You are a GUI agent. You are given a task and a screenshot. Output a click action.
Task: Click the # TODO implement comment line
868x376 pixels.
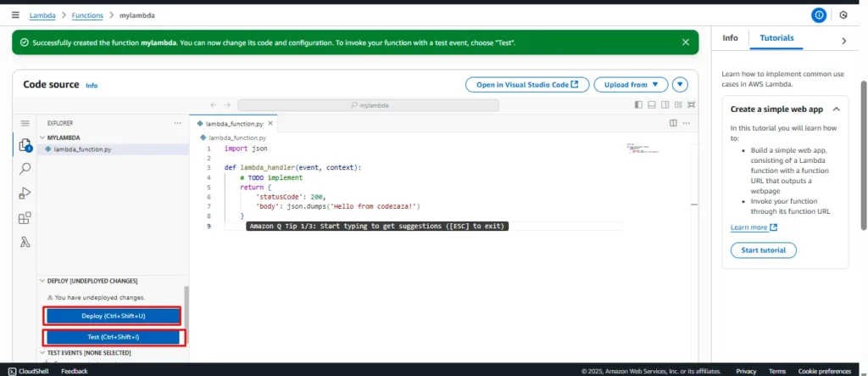(x=271, y=177)
